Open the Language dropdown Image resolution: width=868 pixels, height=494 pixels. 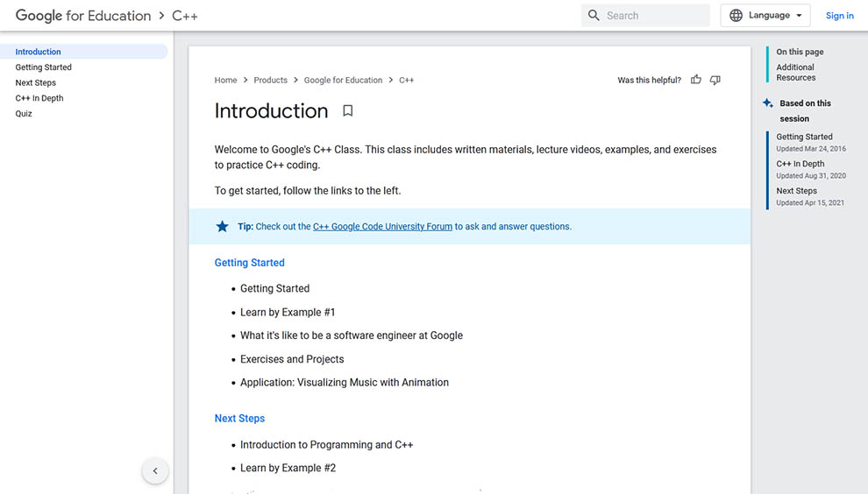tap(765, 16)
